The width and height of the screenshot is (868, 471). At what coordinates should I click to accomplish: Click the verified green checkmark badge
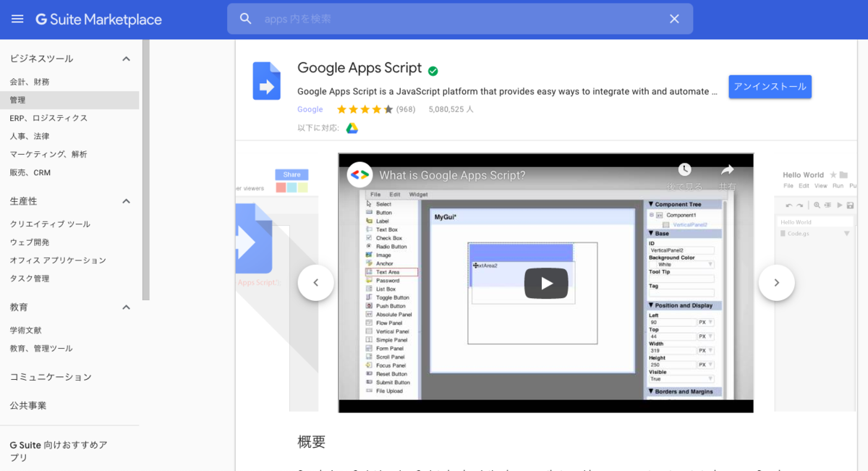click(x=433, y=71)
